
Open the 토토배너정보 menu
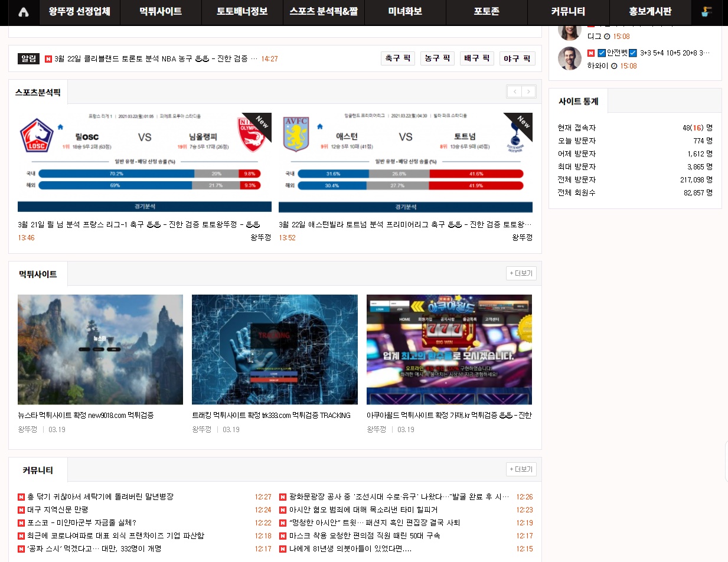[x=242, y=12]
